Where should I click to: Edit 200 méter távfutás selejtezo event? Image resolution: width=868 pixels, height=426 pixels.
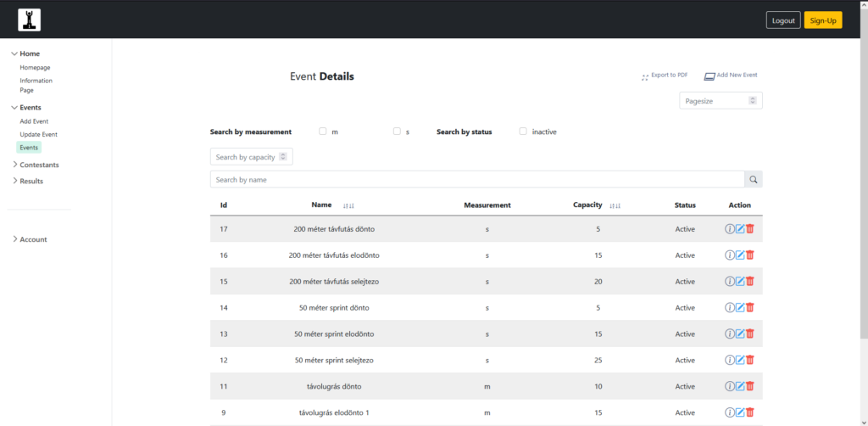740,282
